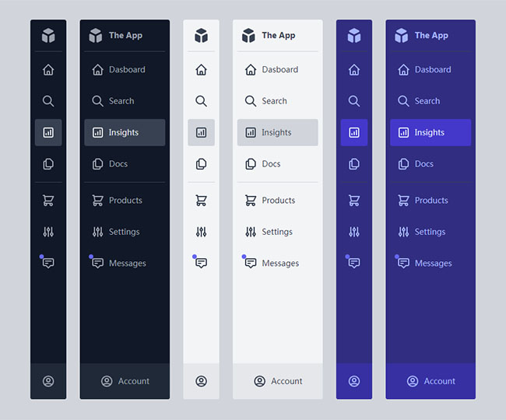
Task: Click The App title in light expanded sidebar
Action: (278, 36)
